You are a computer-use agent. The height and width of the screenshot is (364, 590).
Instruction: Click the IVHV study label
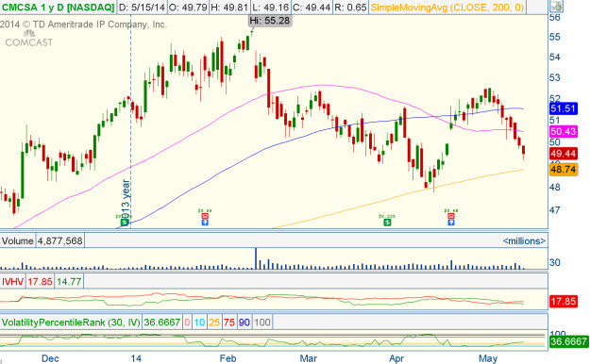point(12,281)
